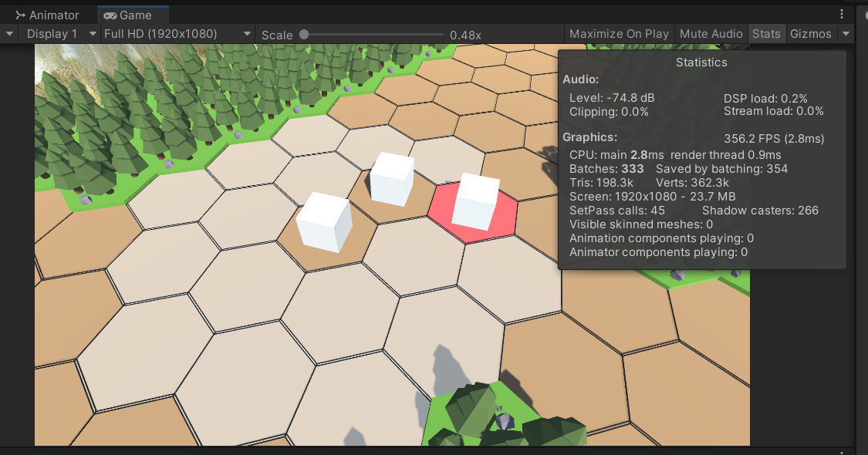This screenshot has height=455, width=868.
Task: Click the 'Level: -74.8 dB' audio text
Action: 612,98
